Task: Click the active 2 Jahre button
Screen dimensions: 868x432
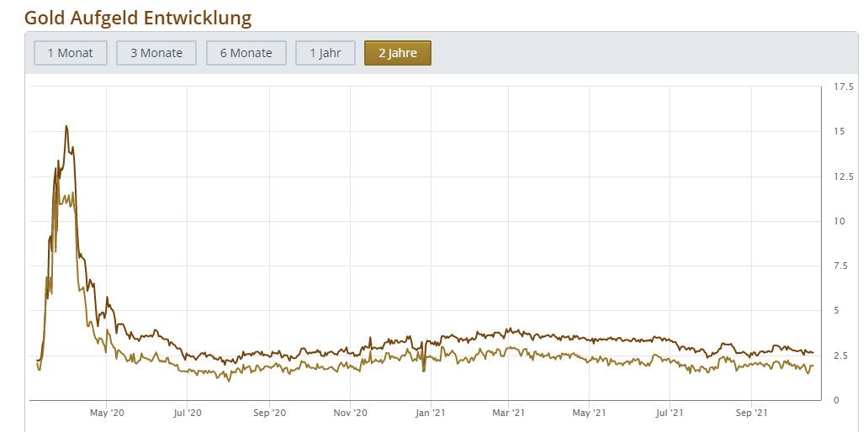Action: point(397,53)
